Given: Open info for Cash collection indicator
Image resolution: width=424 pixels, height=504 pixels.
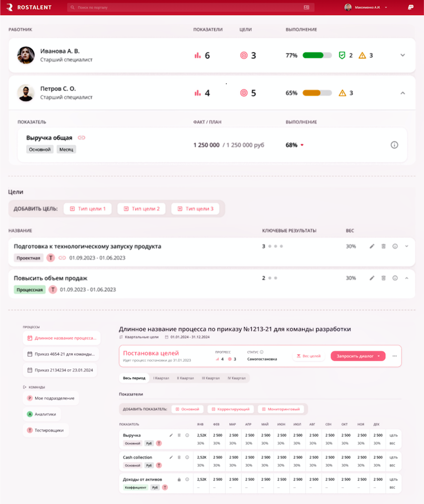Looking at the screenshot, I should [x=187, y=458].
